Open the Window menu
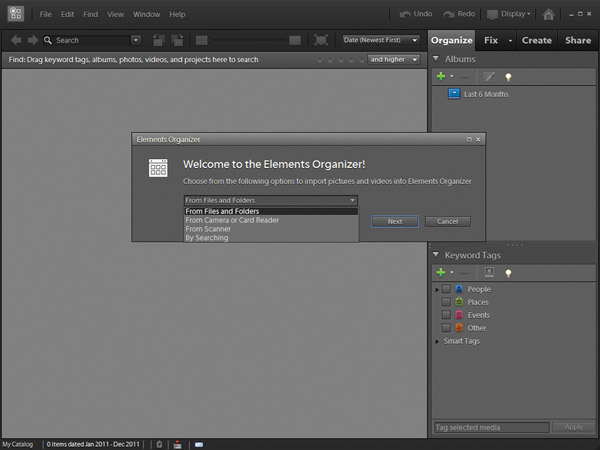The image size is (600, 450). [x=147, y=15]
